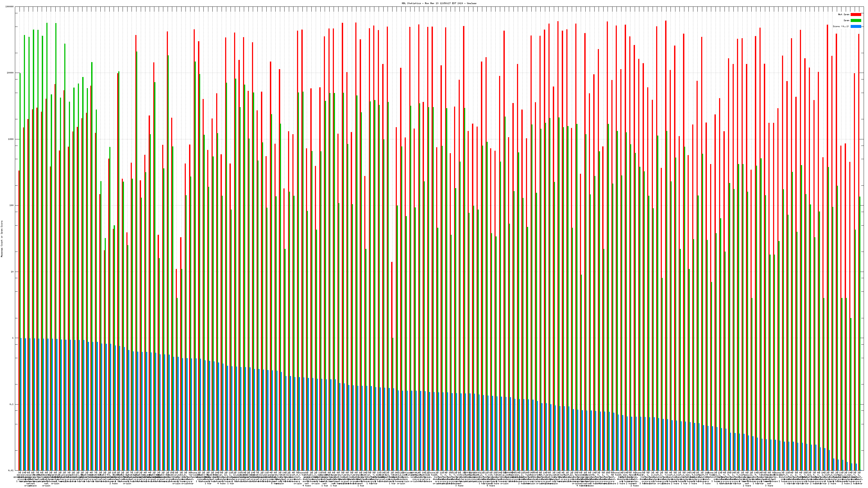Select the 'Score (0..1)' legend label

click(841, 26)
